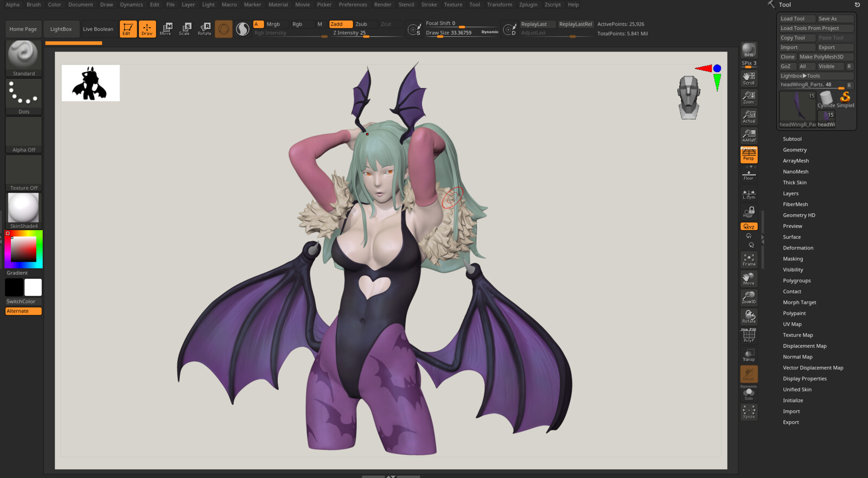
Task: Toggle Rgb paint mode
Action: pyautogui.click(x=297, y=24)
